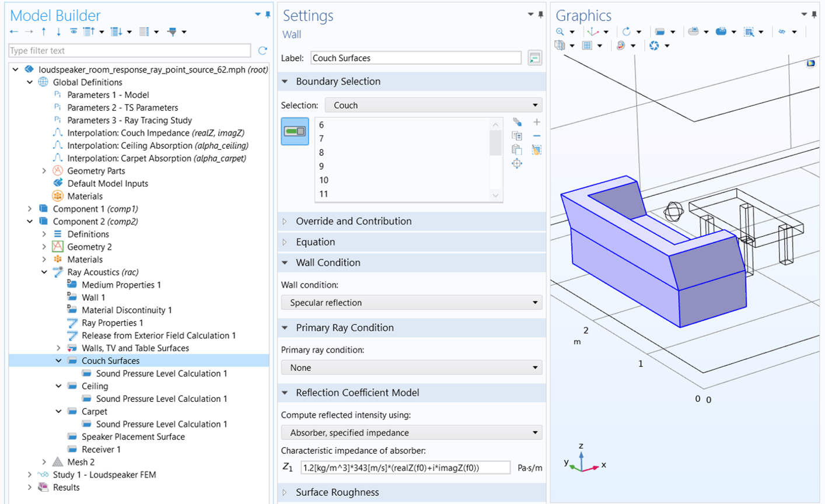Click the Move Down arrow in Model Builder

tap(58, 32)
